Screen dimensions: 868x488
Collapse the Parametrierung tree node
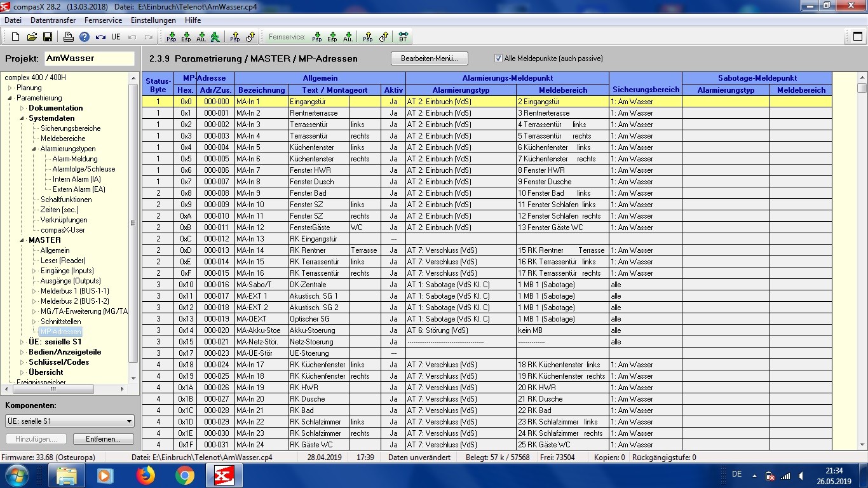click(x=10, y=98)
